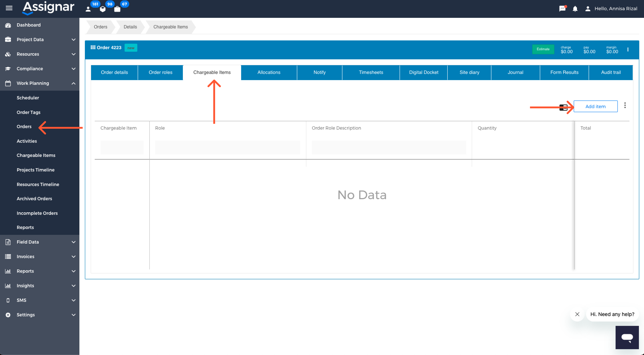Open the three-dot menu beside Add item

click(x=625, y=105)
